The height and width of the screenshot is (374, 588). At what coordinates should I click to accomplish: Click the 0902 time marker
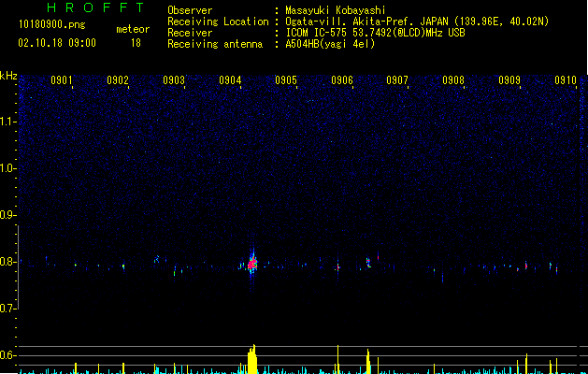click(118, 80)
